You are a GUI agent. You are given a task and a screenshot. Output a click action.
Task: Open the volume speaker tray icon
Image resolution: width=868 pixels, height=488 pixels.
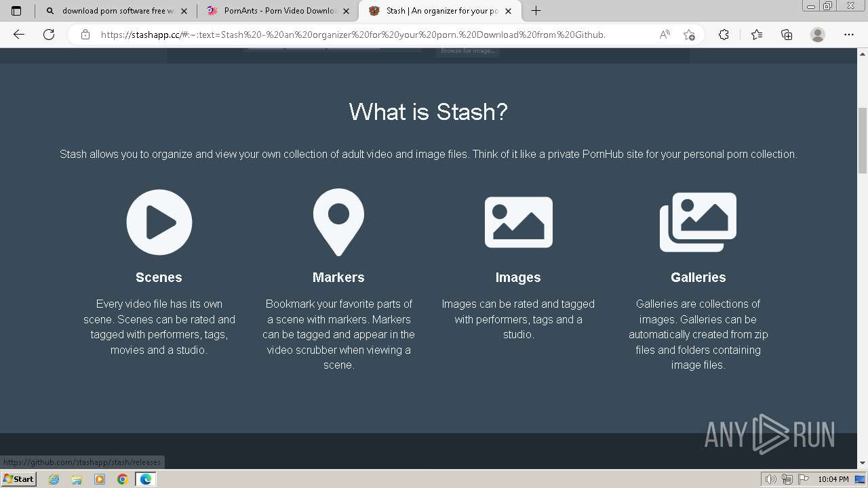pyautogui.click(x=771, y=479)
